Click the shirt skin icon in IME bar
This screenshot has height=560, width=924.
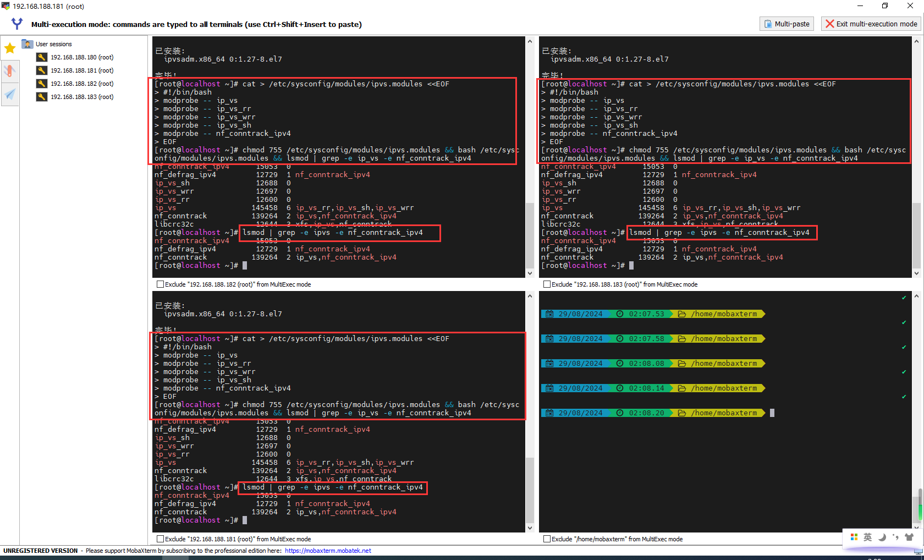tap(909, 537)
